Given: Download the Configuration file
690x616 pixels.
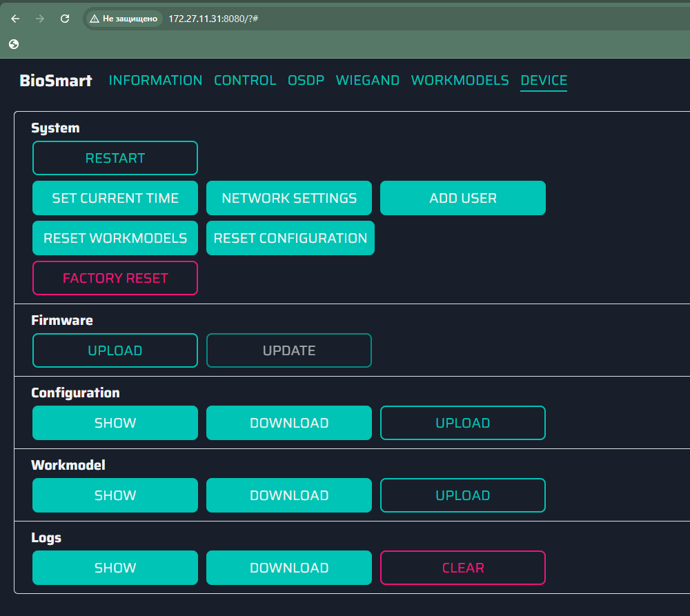Looking at the screenshot, I should tap(289, 423).
